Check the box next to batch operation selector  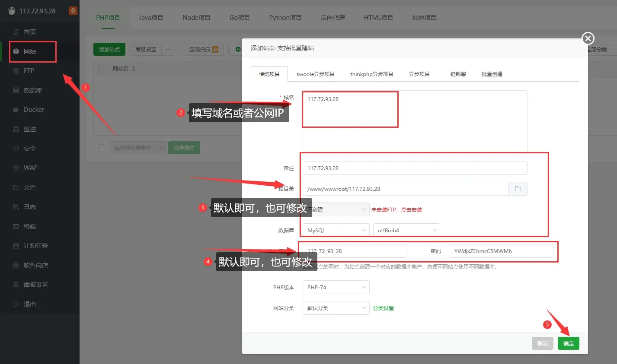pyautogui.click(x=102, y=148)
